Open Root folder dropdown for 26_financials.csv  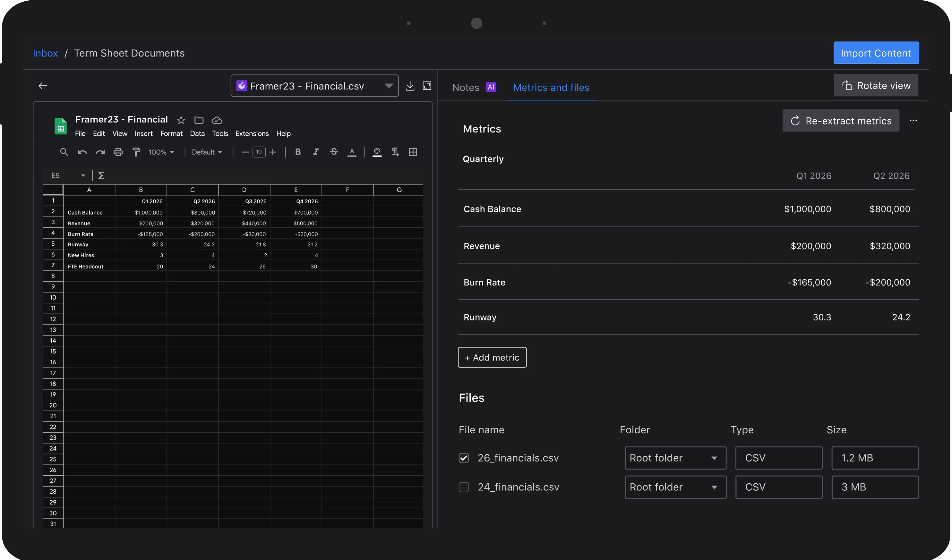[675, 458]
